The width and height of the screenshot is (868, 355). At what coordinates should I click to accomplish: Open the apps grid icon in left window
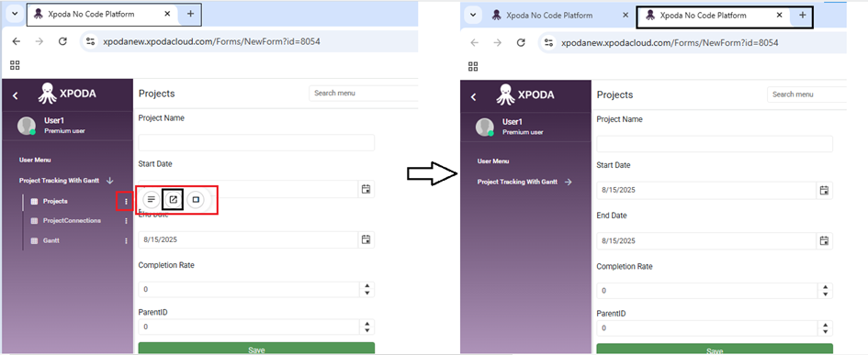15,66
